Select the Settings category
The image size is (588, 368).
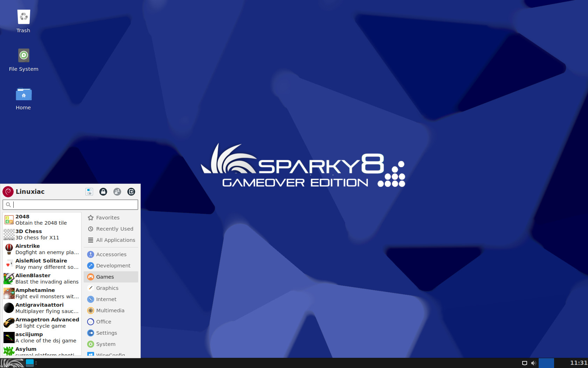[111, 333]
